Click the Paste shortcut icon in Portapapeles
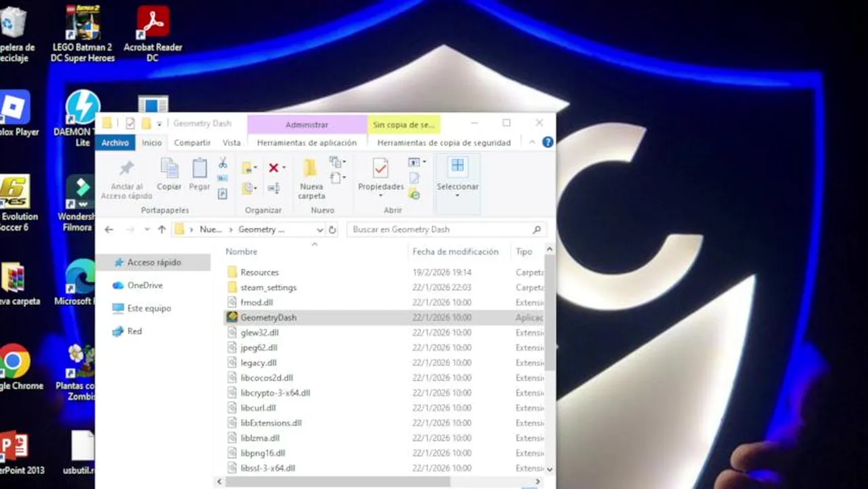The height and width of the screenshot is (489, 868). coord(222,194)
